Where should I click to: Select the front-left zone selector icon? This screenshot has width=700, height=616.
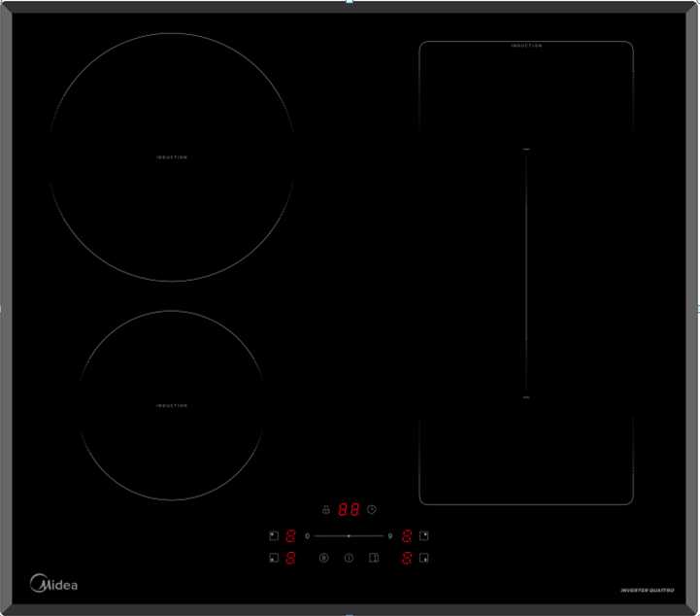pyautogui.click(x=274, y=558)
